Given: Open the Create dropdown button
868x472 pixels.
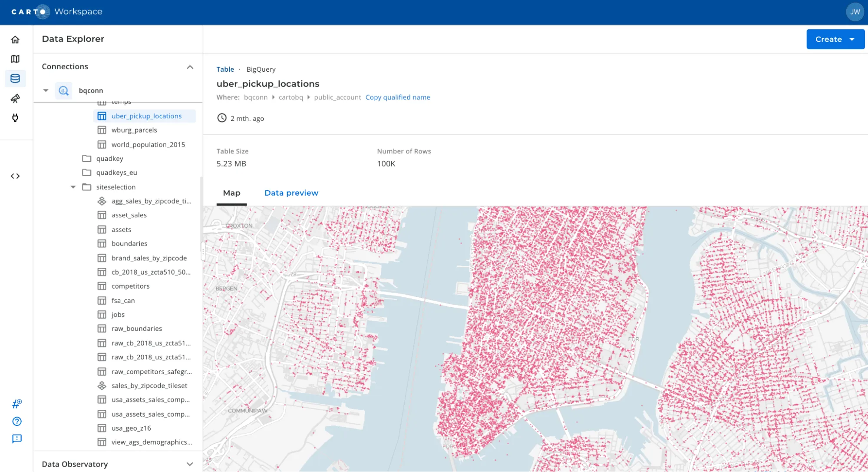Looking at the screenshot, I should tap(835, 39).
